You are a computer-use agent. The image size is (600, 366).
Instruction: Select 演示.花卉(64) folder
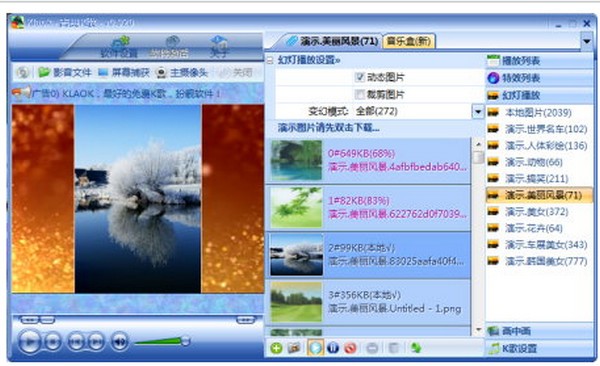(538, 228)
